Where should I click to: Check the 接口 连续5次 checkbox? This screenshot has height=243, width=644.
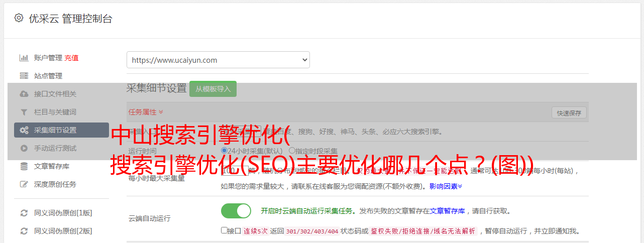[x=224, y=230]
